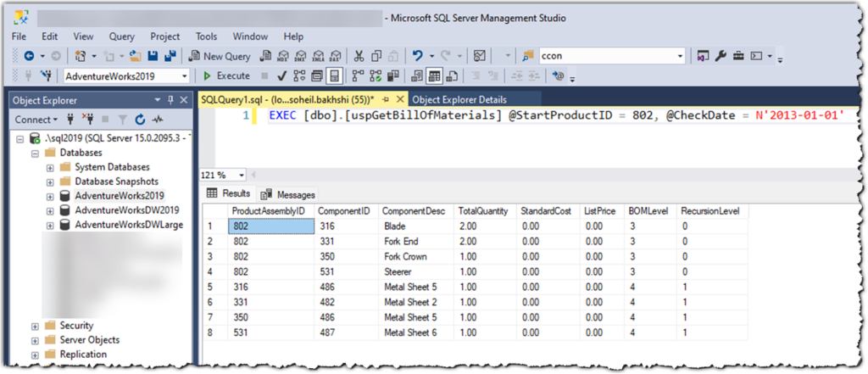Click the Activity Monitor icon in main toolbar

[480, 56]
